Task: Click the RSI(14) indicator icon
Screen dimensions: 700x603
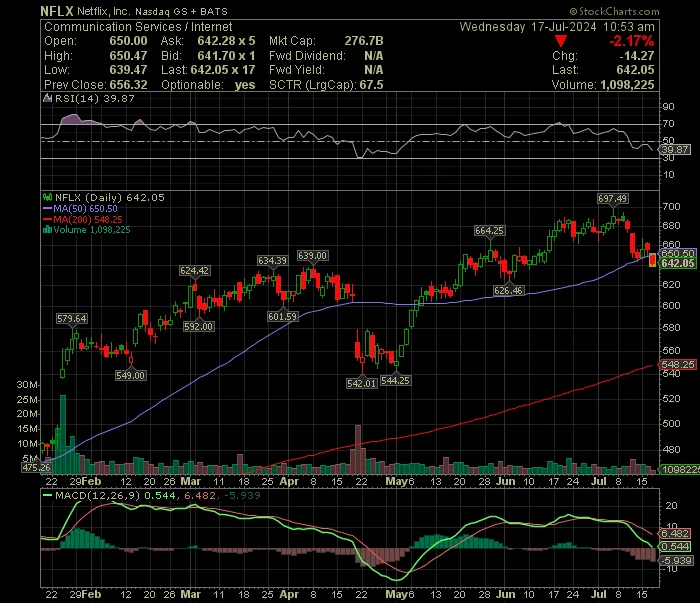Action: [x=47, y=98]
